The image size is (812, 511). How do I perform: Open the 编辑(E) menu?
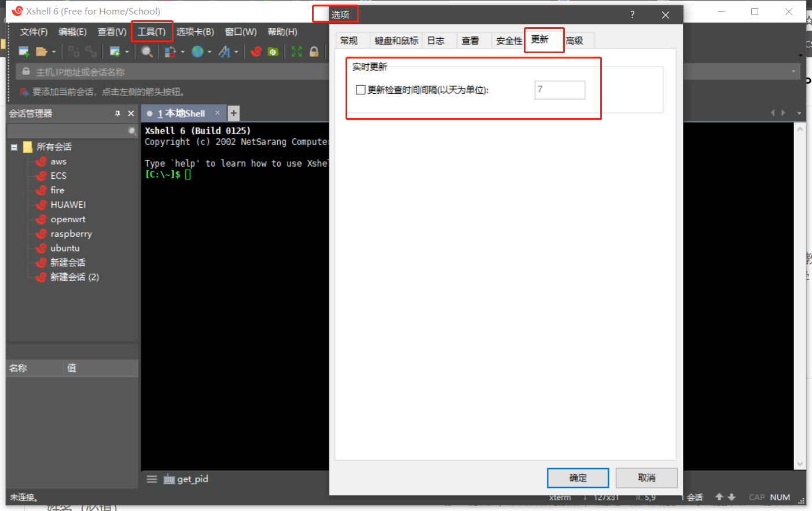pyautogui.click(x=72, y=32)
